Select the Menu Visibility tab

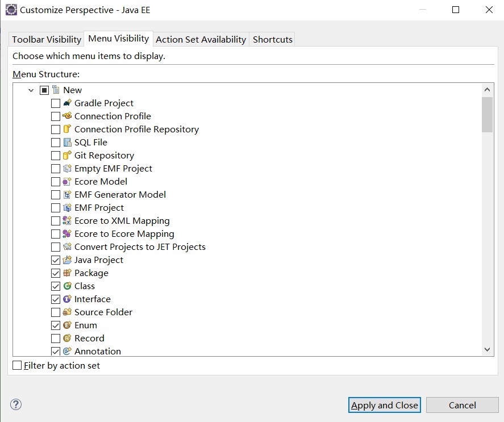click(x=119, y=39)
